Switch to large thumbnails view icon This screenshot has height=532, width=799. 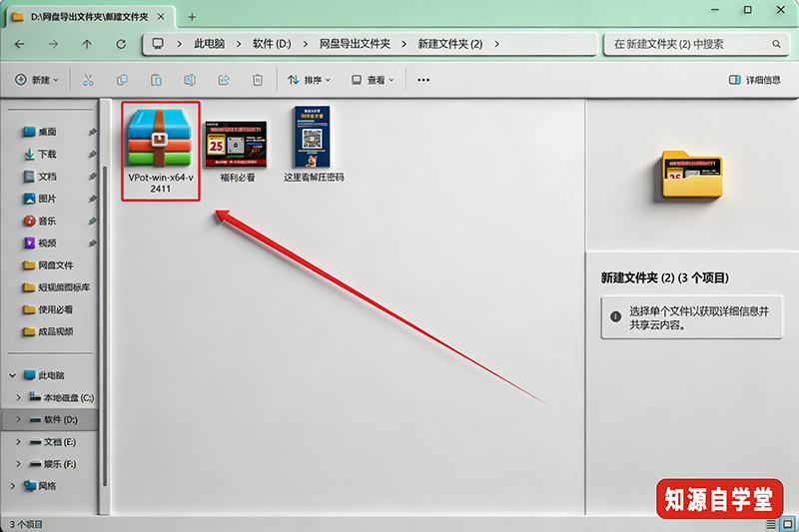coord(788,524)
